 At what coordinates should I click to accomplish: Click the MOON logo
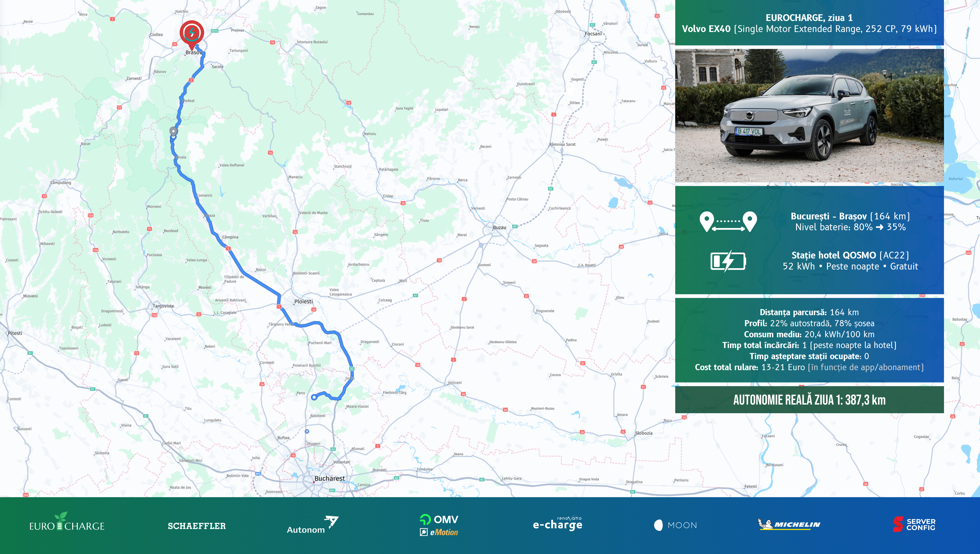(675, 525)
